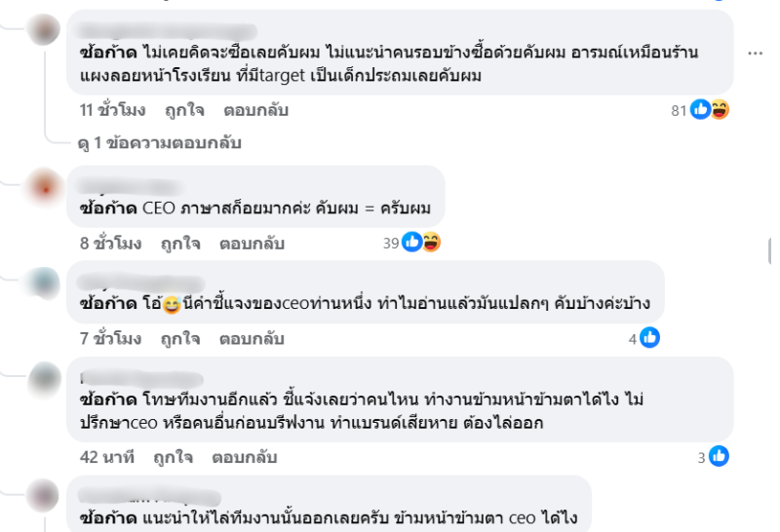Like the comment posted 42 นาที ago
This screenshot has width=780, height=532.
point(172,456)
